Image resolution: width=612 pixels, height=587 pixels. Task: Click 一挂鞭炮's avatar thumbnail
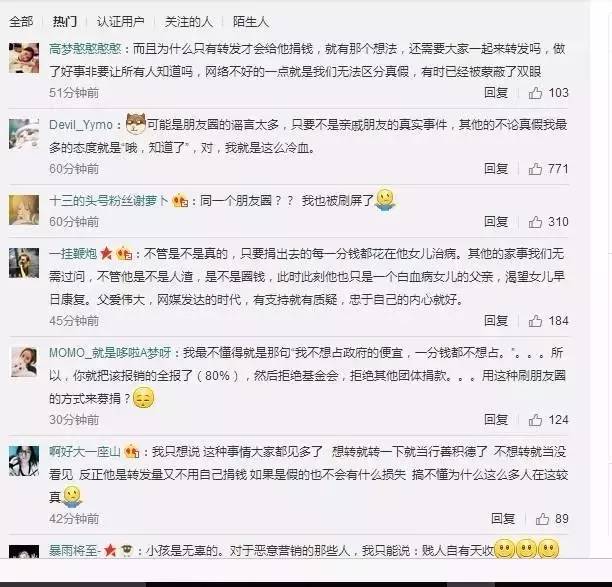[24, 263]
